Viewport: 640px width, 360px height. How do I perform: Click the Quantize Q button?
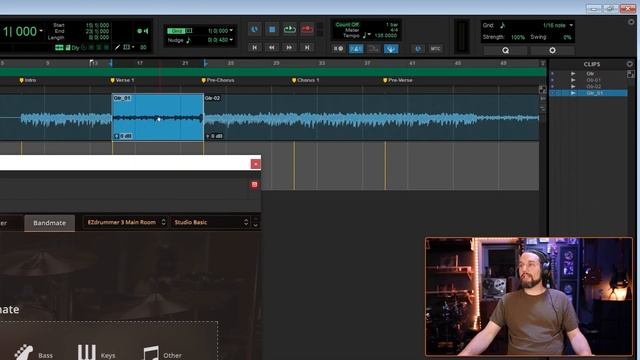tap(505, 50)
